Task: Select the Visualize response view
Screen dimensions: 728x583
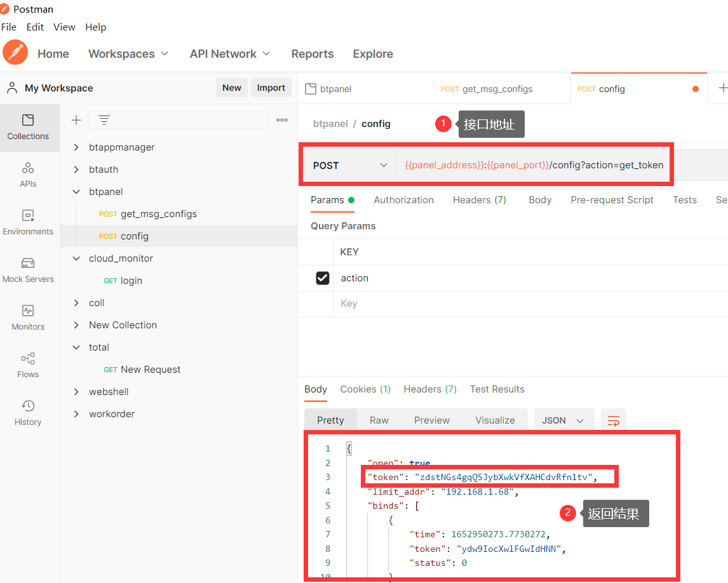Action: click(x=495, y=420)
